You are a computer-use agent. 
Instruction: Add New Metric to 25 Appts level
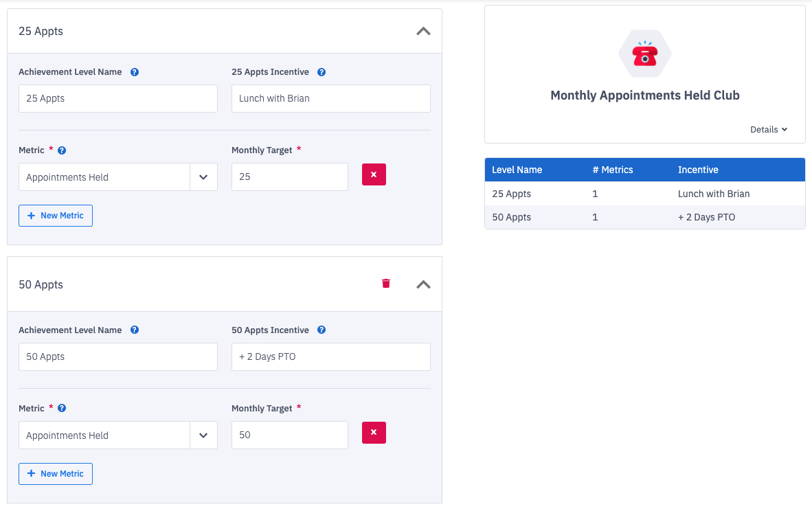56,216
